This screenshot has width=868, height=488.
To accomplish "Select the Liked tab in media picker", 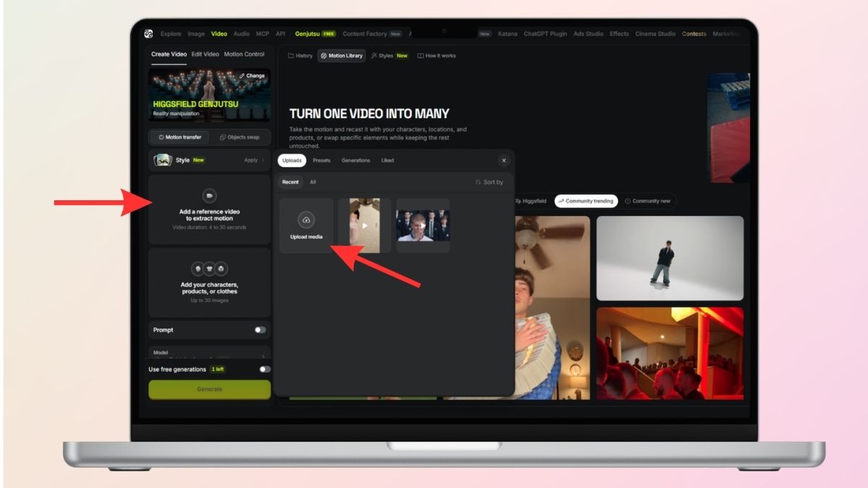I will pos(388,160).
